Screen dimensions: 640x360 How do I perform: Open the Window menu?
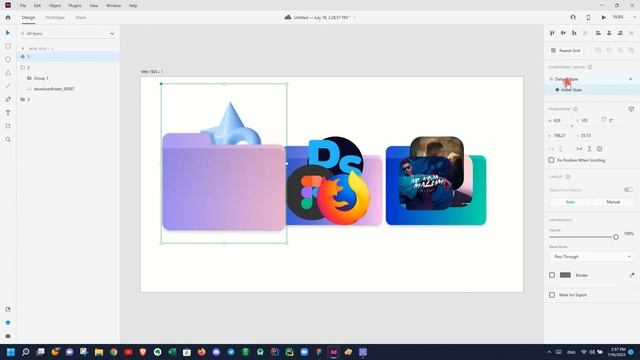pos(113,6)
